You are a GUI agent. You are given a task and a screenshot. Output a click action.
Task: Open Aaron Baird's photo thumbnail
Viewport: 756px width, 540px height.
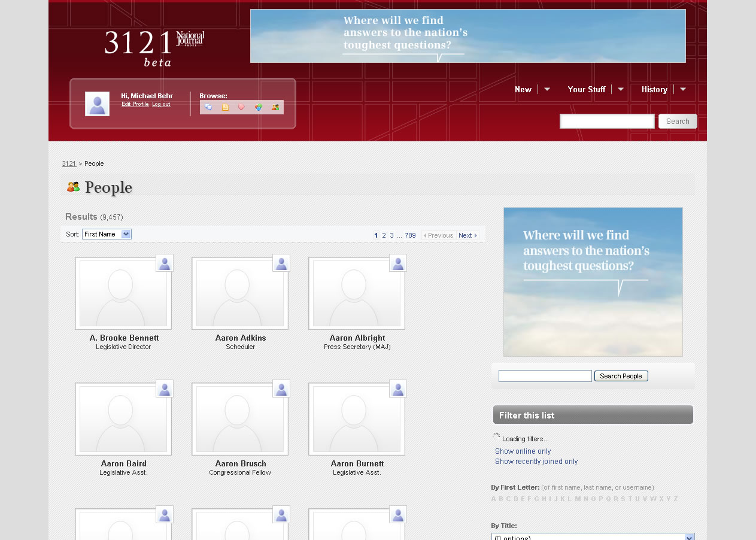(123, 419)
